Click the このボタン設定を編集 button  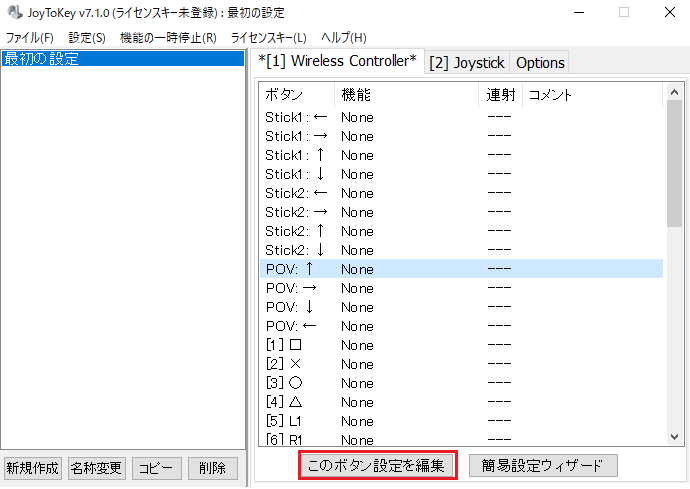pyautogui.click(x=378, y=465)
